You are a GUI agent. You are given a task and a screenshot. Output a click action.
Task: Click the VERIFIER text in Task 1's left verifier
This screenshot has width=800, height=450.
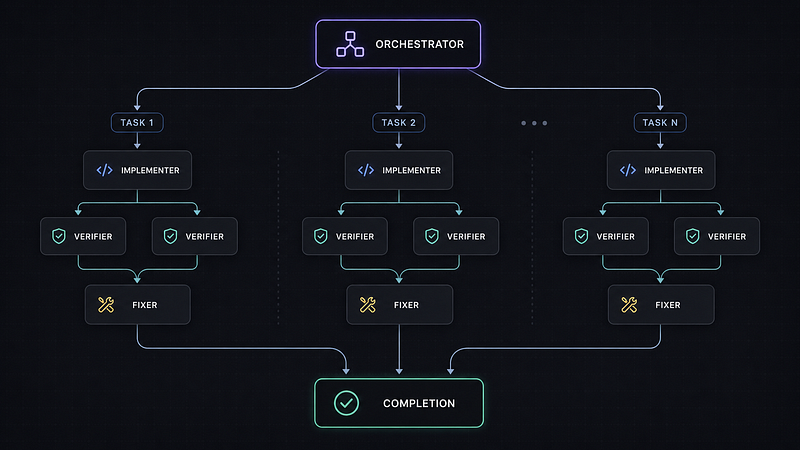93,237
